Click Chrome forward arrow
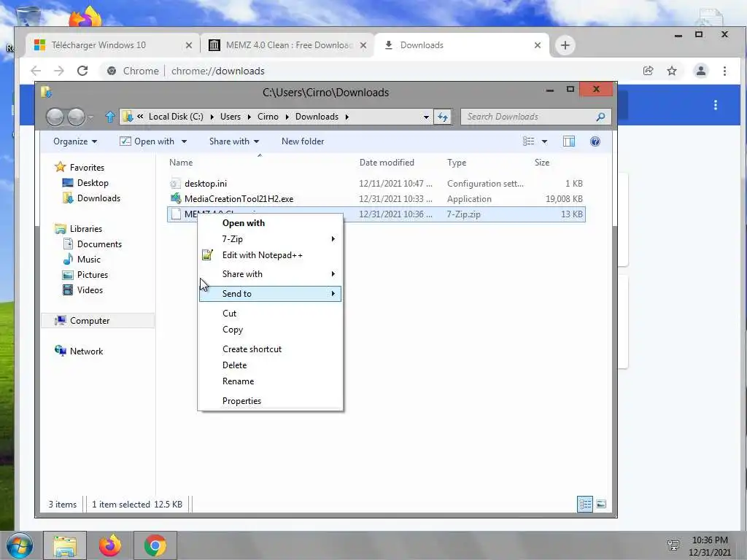The height and width of the screenshot is (560, 747). coord(58,71)
